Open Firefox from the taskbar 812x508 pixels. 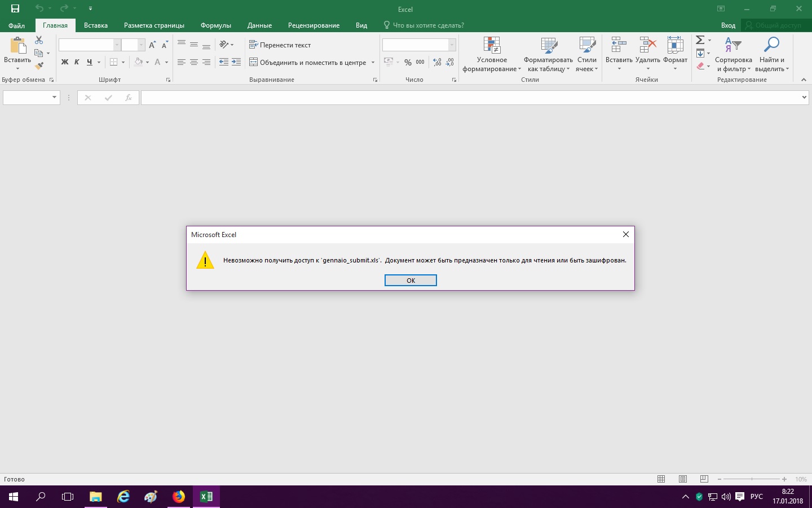(179, 497)
